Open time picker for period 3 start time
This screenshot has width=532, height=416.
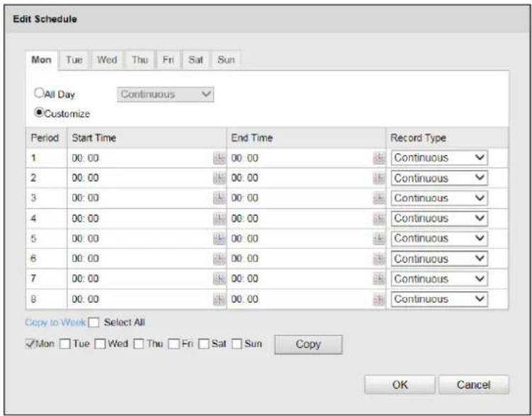tap(219, 198)
